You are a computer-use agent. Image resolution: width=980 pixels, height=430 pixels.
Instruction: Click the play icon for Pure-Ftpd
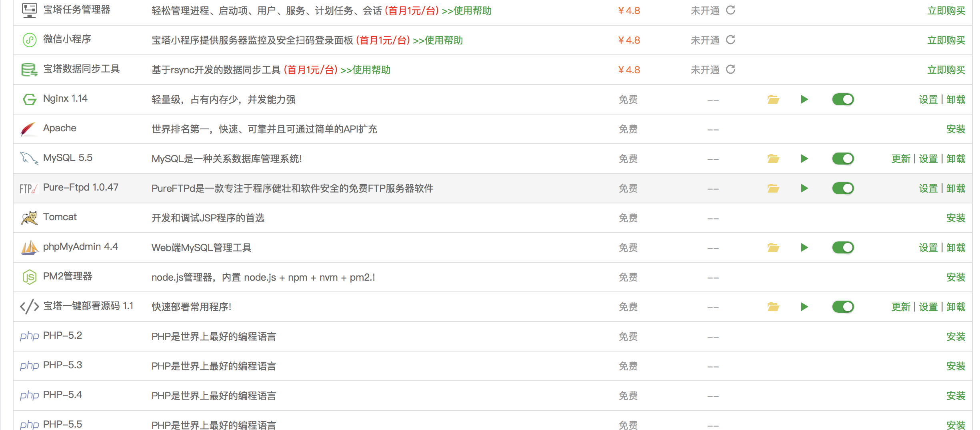804,188
